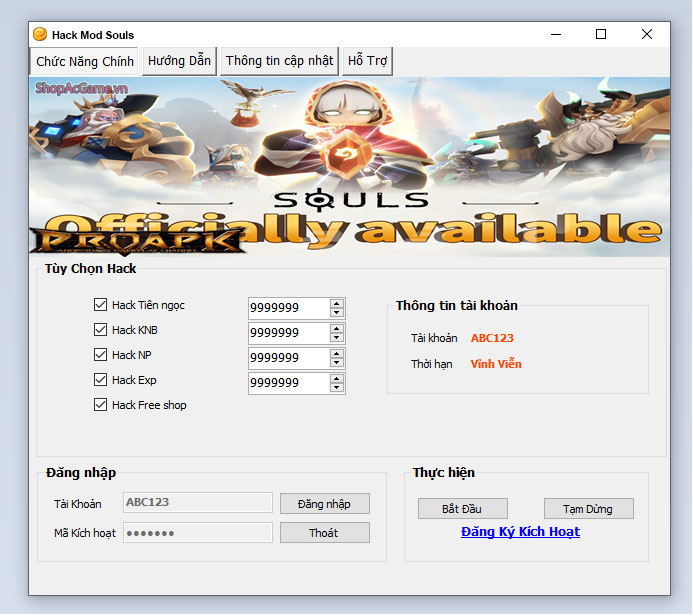This screenshot has height=616, width=693.
Task: Disable the Hack NP checkbox
Action: 100,355
